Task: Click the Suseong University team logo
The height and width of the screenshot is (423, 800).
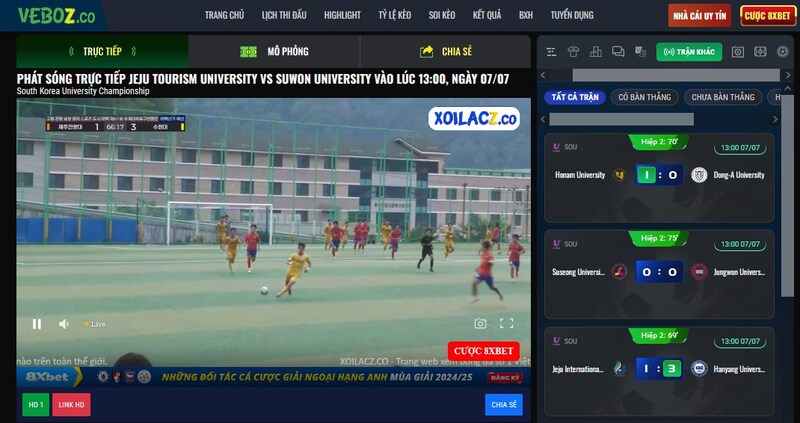Action: pyautogui.click(x=619, y=272)
